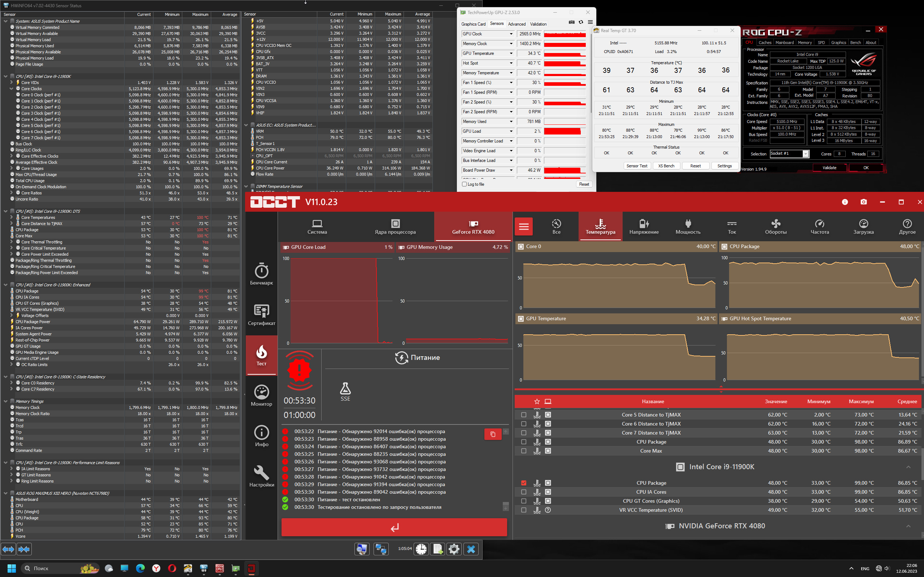Click the Windows search box

tap(57, 568)
